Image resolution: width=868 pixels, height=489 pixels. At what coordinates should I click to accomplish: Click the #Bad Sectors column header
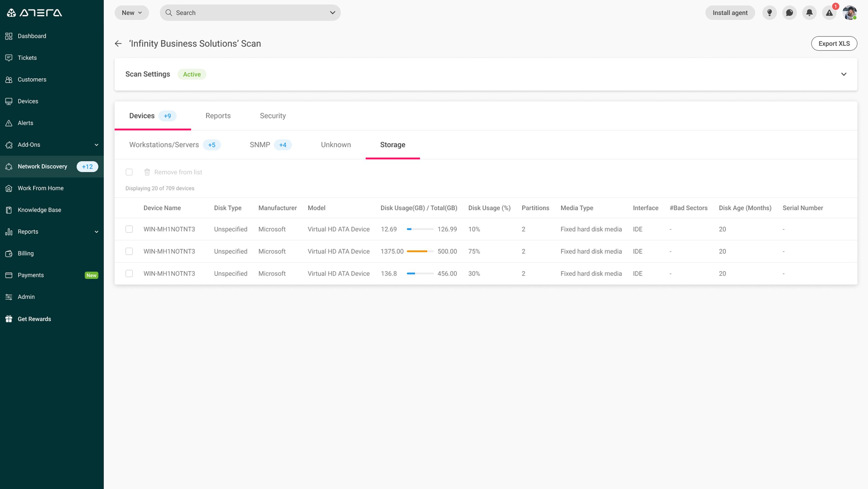[689, 208]
